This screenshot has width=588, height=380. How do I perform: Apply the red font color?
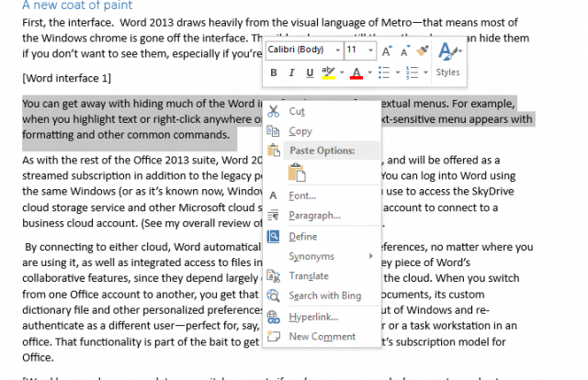point(356,73)
